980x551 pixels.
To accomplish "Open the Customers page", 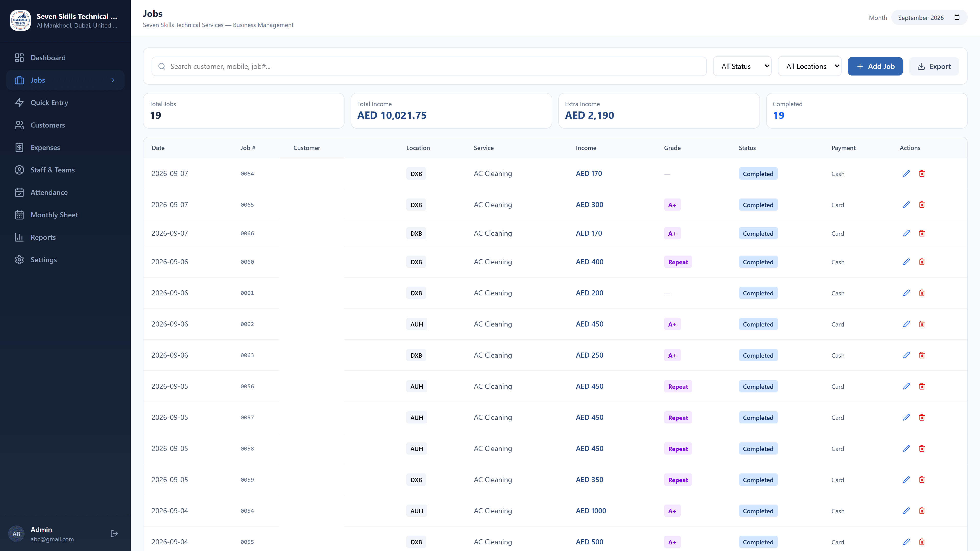I will click(x=65, y=125).
